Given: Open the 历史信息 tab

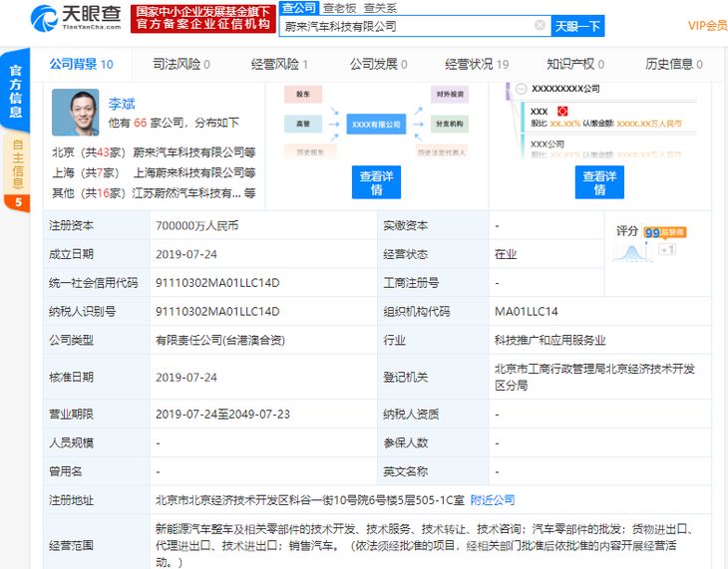Looking at the screenshot, I should (x=674, y=64).
